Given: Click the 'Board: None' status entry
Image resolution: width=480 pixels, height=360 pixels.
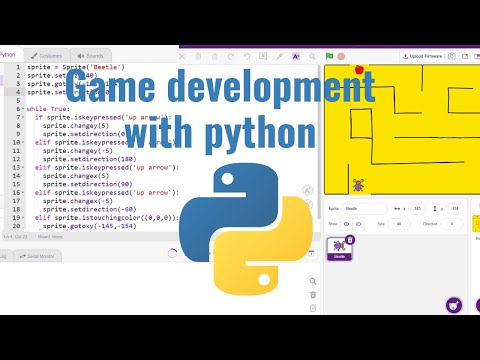Looking at the screenshot, I should pos(50,237).
